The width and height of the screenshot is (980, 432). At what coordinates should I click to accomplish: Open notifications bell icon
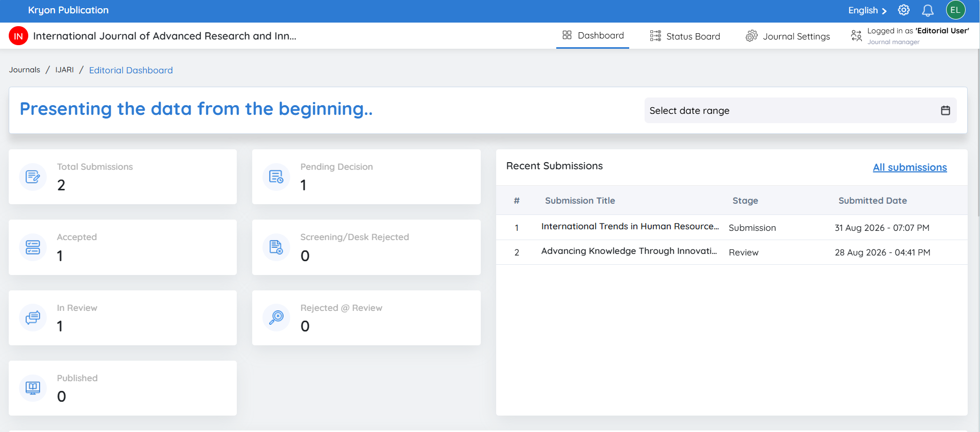click(928, 10)
